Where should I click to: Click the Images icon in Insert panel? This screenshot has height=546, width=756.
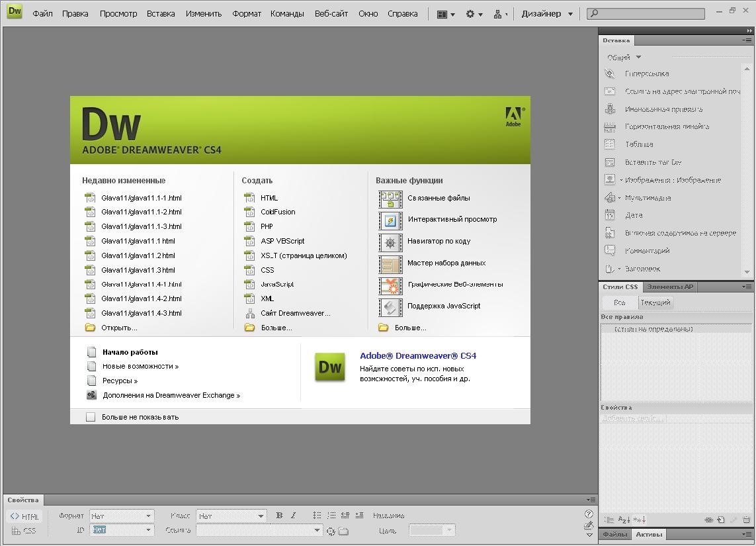[x=610, y=180]
